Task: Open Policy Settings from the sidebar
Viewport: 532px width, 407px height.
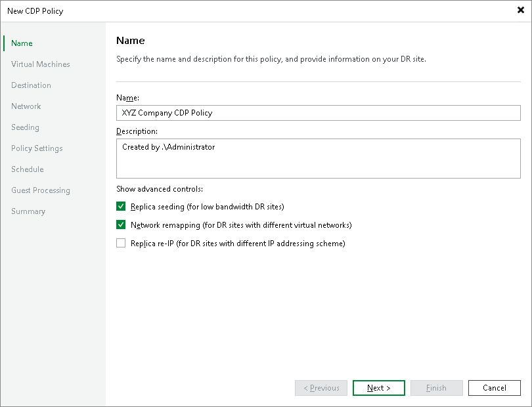Action: pyautogui.click(x=36, y=148)
